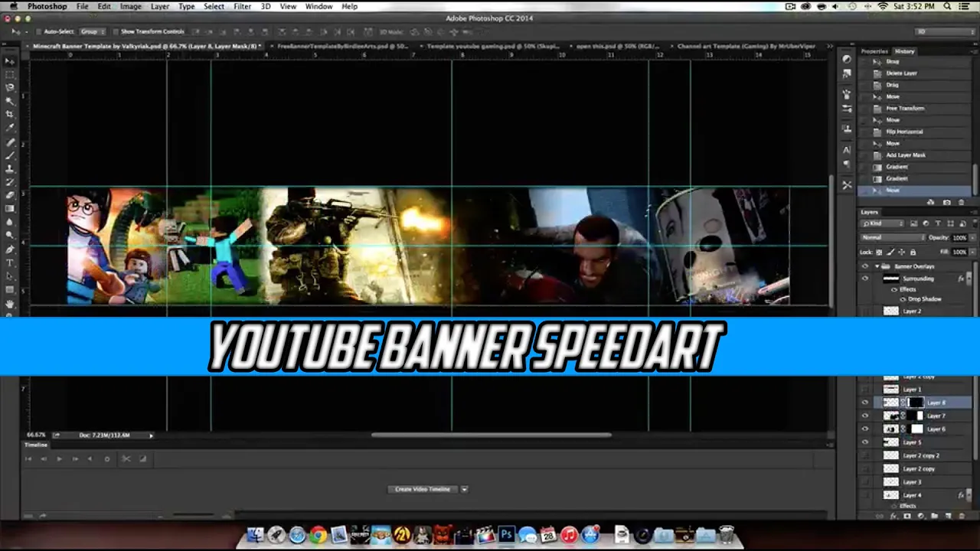Screen dimensions: 980x551
Task: Hide the Surrounding layer
Action: 865,279
